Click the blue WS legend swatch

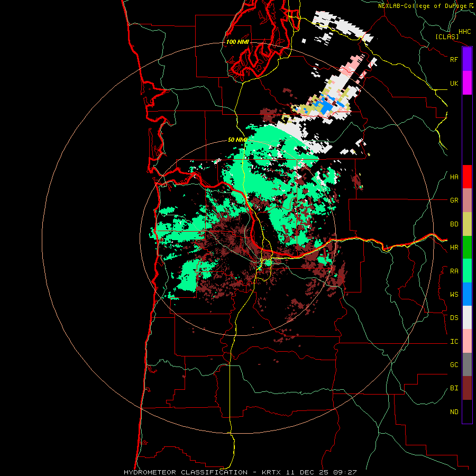click(467, 294)
